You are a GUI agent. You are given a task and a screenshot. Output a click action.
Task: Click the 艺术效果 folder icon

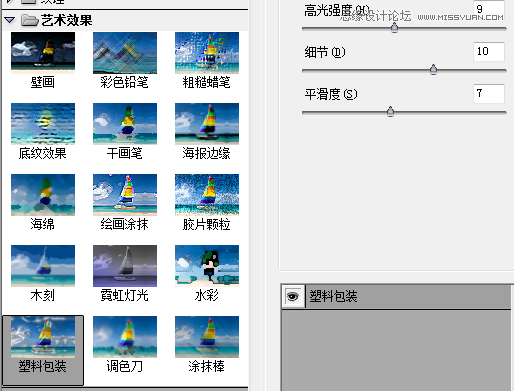pos(29,20)
